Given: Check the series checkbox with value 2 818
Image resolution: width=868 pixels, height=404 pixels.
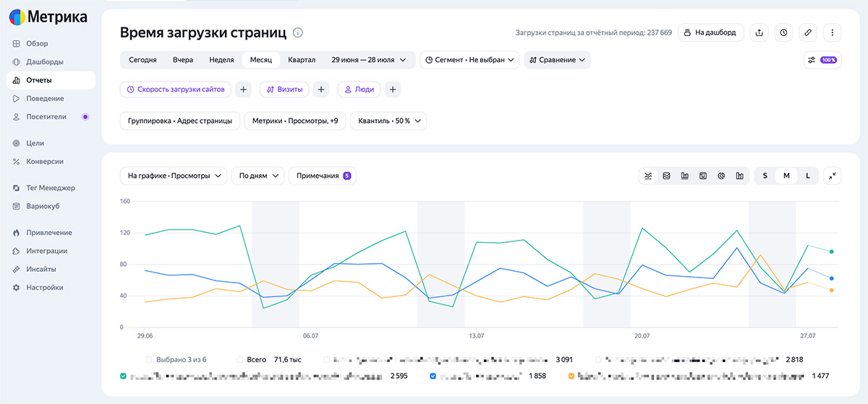Looking at the screenshot, I should [598, 359].
